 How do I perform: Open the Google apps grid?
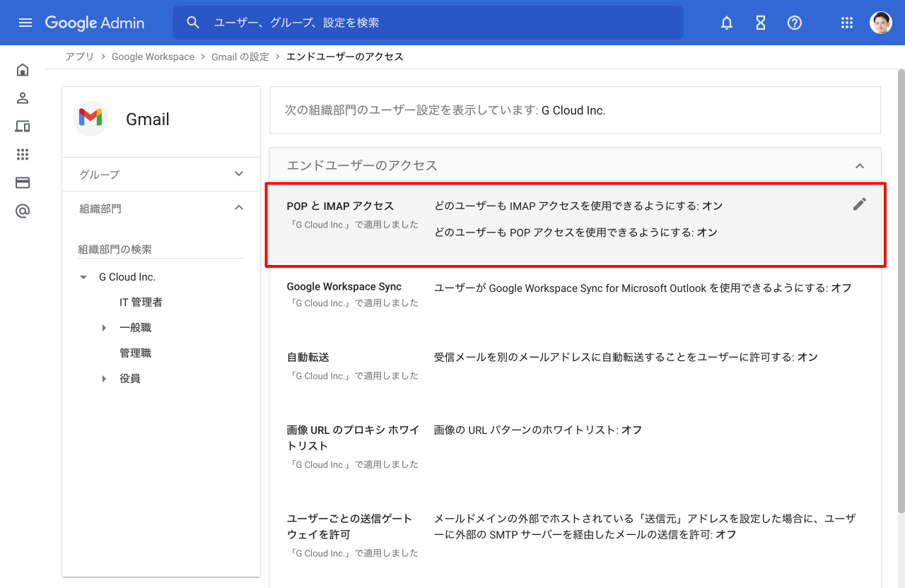pyautogui.click(x=847, y=23)
